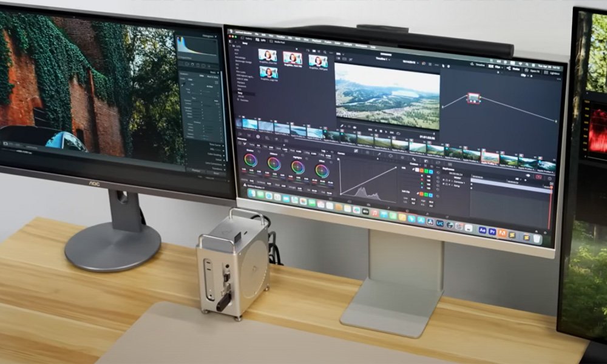Toggle the Soft Clip red channel button
Viewport: 607px width, 364px height.
(421, 194)
